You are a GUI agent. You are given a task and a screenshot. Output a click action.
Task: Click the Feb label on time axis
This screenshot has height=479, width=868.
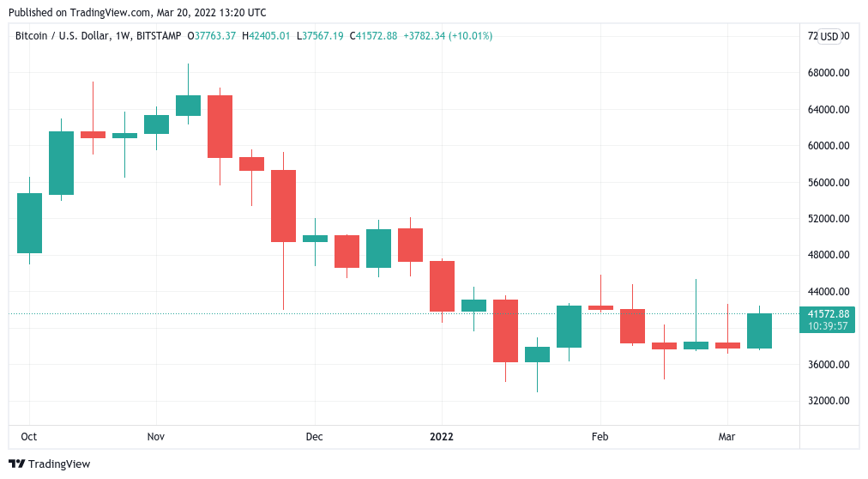coord(600,437)
